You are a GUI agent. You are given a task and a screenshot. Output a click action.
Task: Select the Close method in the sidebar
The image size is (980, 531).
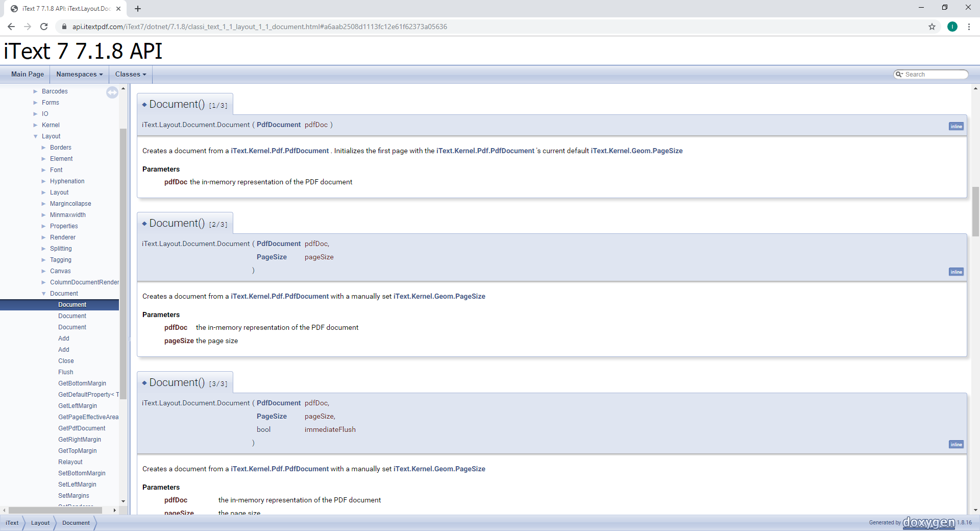[66, 360]
